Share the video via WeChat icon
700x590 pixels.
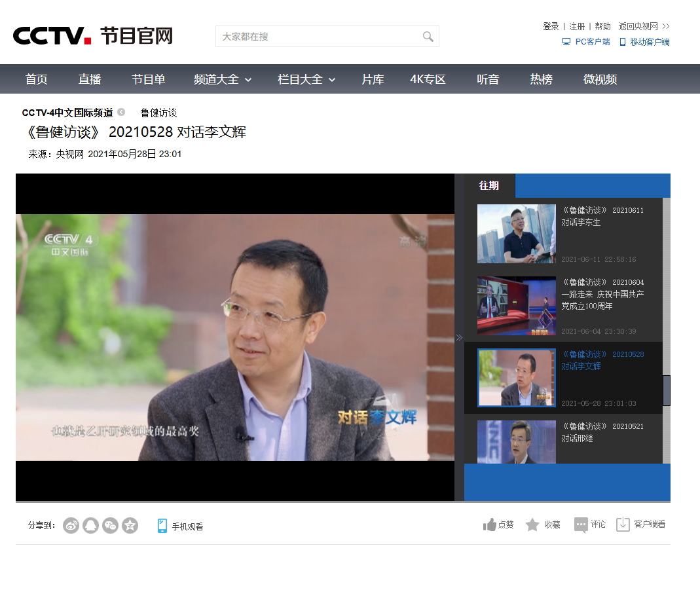[110, 525]
